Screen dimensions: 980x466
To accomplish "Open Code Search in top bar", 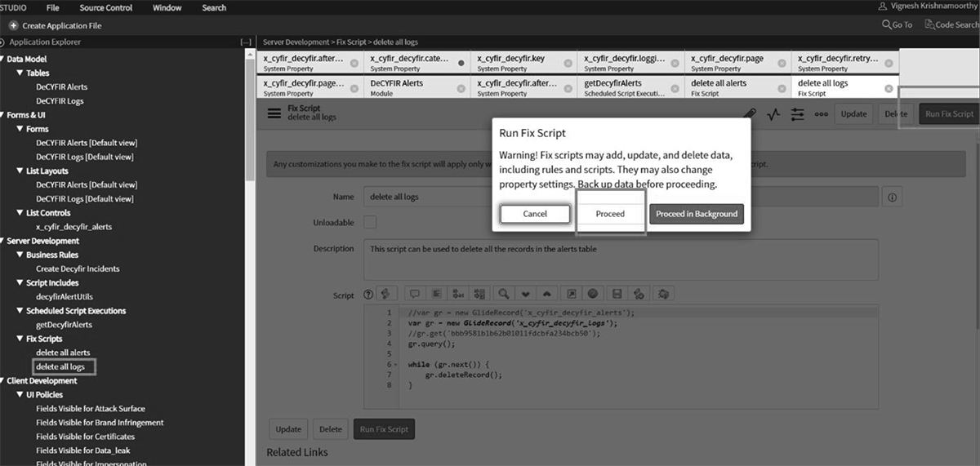I will click(x=951, y=25).
